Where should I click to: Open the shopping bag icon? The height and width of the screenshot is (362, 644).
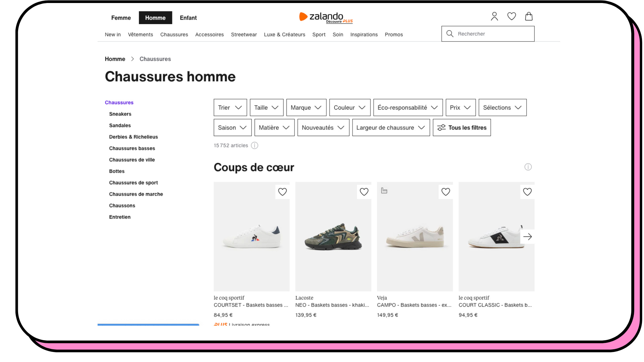point(529,16)
